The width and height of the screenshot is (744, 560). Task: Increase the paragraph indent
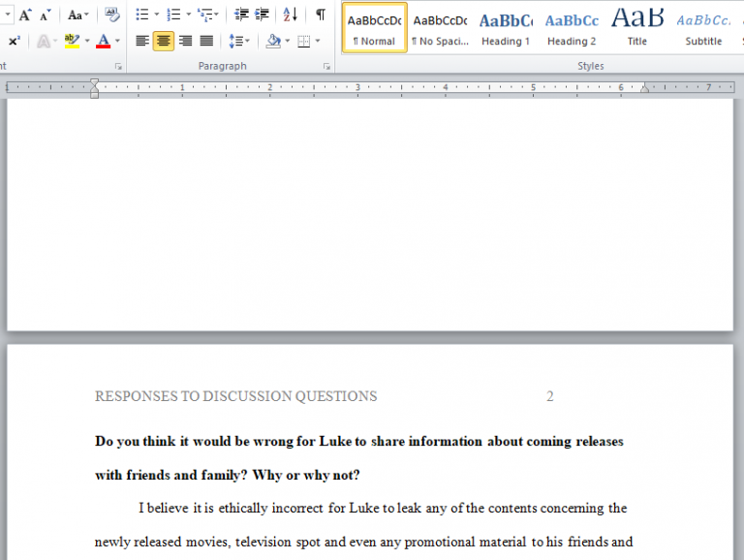coord(262,15)
